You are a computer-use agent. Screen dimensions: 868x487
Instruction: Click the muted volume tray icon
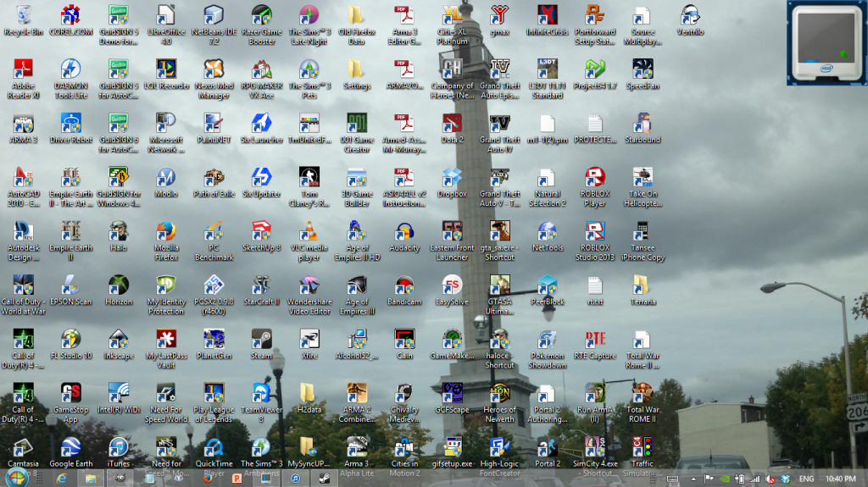coord(770,479)
